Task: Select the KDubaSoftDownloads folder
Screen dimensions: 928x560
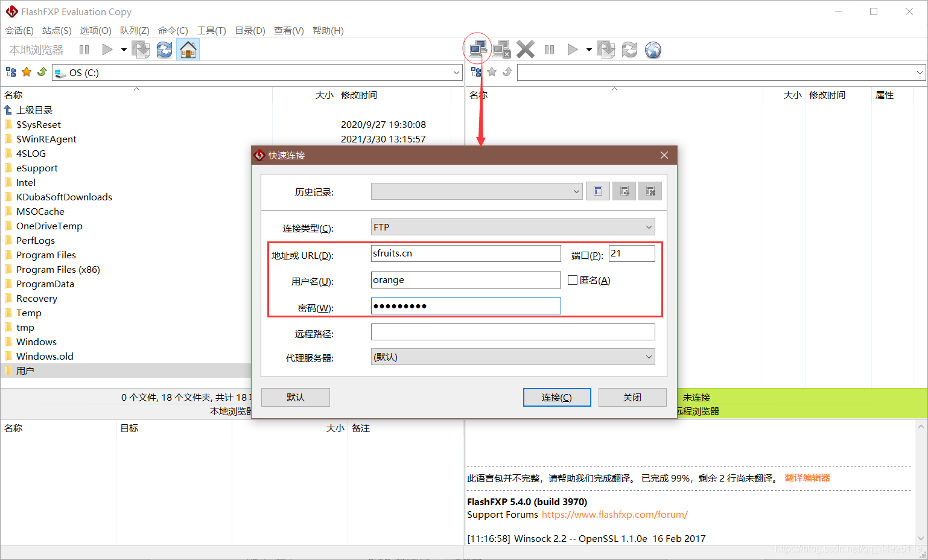Action: (64, 197)
